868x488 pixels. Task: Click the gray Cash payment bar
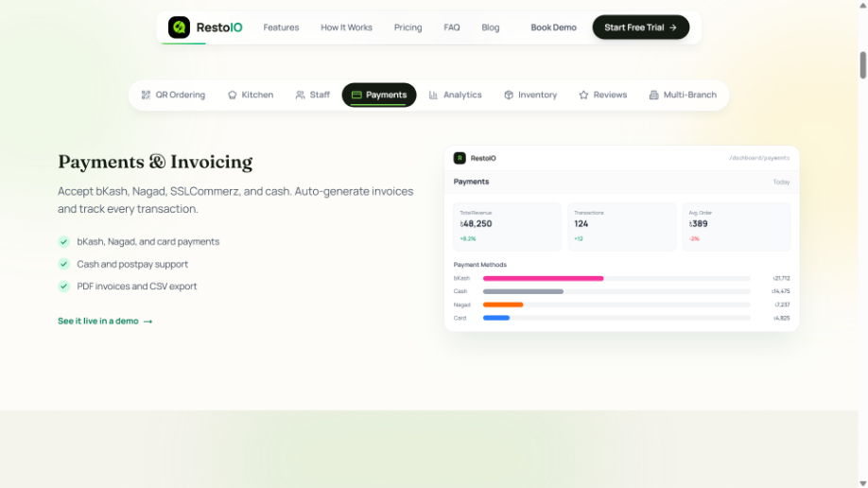tap(523, 291)
